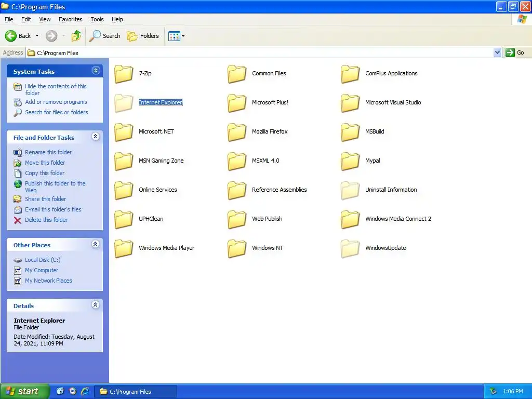The height and width of the screenshot is (399, 532).
Task: Click the system tray network icon
Action: tap(494, 391)
